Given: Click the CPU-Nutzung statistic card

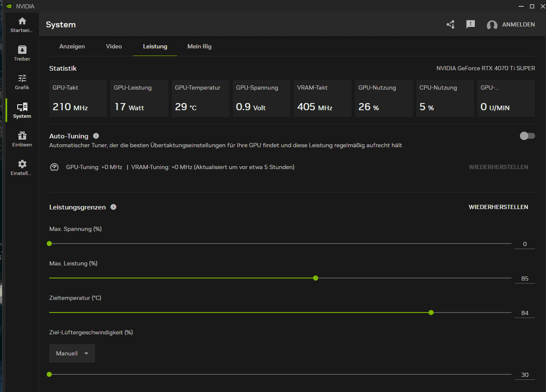Looking at the screenshot, I should point(445,98).
